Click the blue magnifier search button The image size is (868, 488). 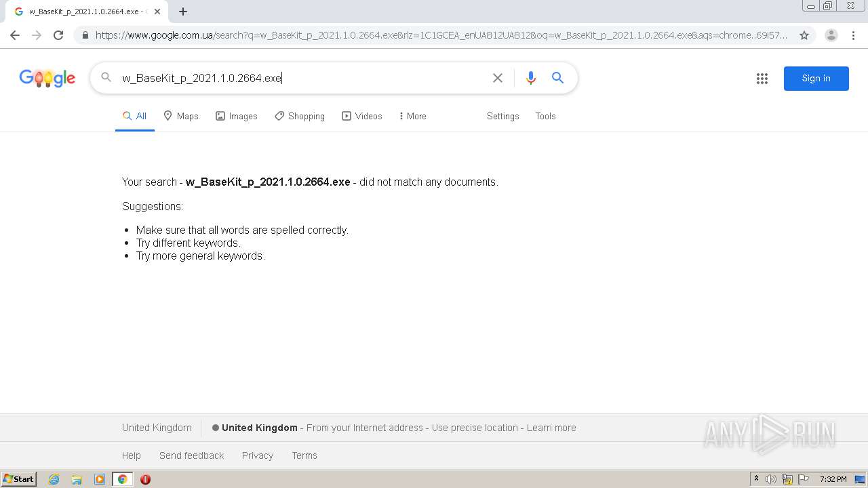click(557, 78)
